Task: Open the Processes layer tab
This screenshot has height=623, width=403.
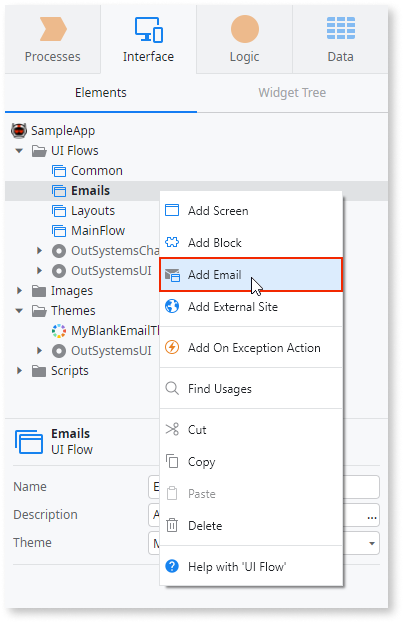Action: [52, 39]
